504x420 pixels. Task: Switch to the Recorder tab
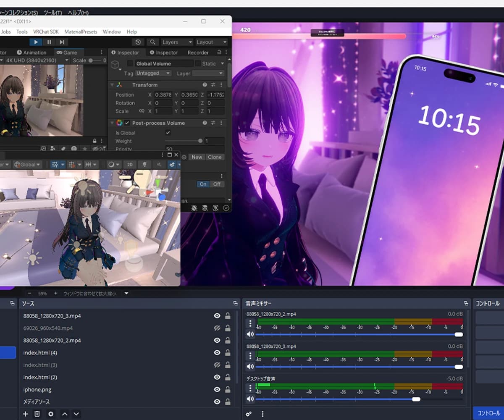pos(198,52)
